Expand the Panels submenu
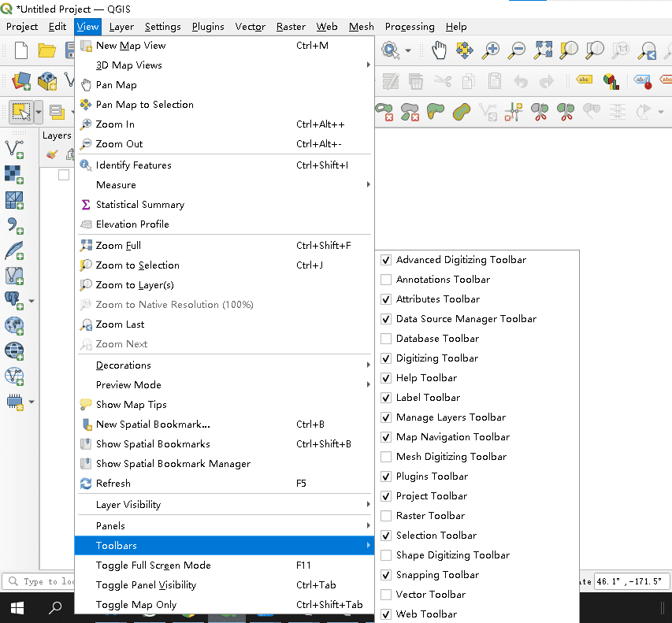This screenshot has width=672, height=623. click(x=225, y=526)
